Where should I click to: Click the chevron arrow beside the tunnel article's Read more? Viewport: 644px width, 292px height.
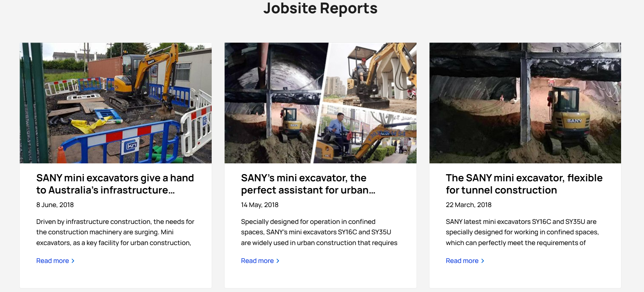tap(482, 261)
